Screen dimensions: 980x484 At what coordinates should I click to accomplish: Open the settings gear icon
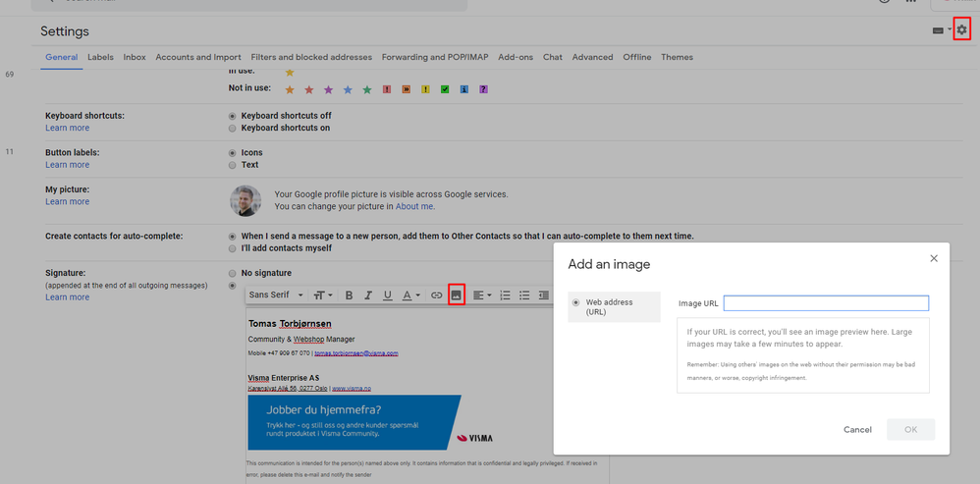(x=962, y=29)
